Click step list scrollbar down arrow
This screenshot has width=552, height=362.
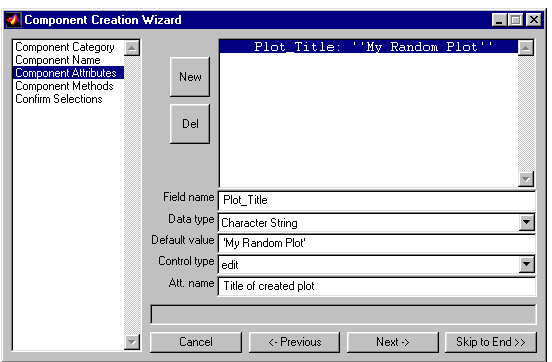coord(132,342)
